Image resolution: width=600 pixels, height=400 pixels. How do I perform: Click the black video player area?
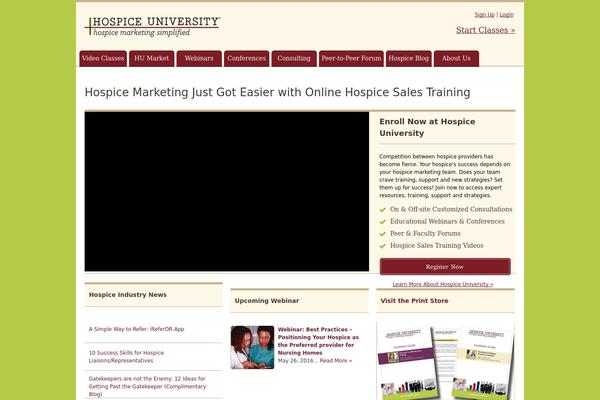coord(227,191)
